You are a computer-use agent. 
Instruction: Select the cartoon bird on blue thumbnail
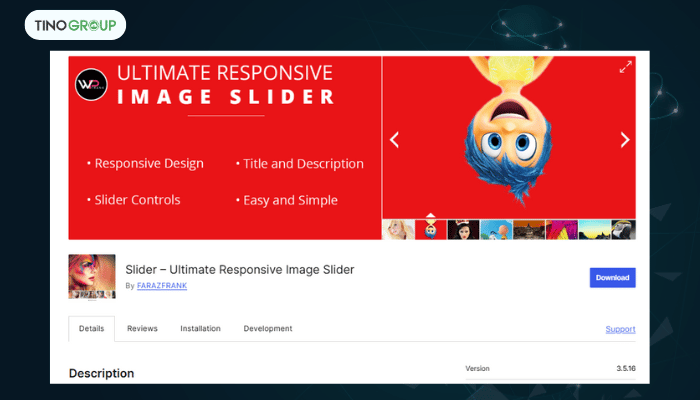point(496,229)
